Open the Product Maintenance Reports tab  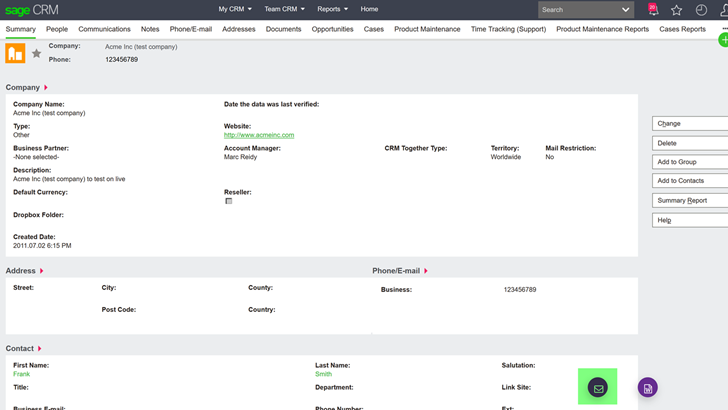click(x=603, y=29)
